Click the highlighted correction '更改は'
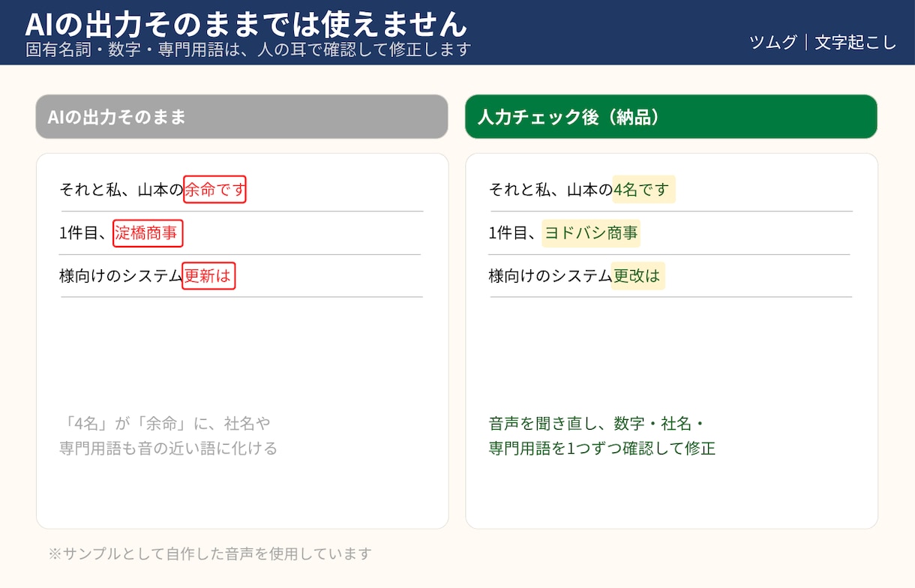Image resolution: width=915 pixels, height=588 pixels. [638, 276]
